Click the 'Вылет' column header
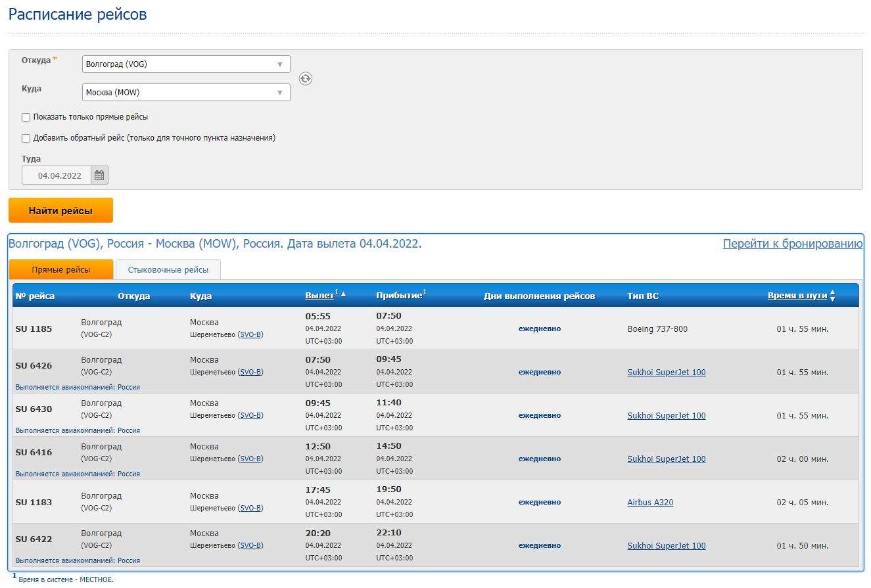Screen dimensions: 871x588 [319, 296]
